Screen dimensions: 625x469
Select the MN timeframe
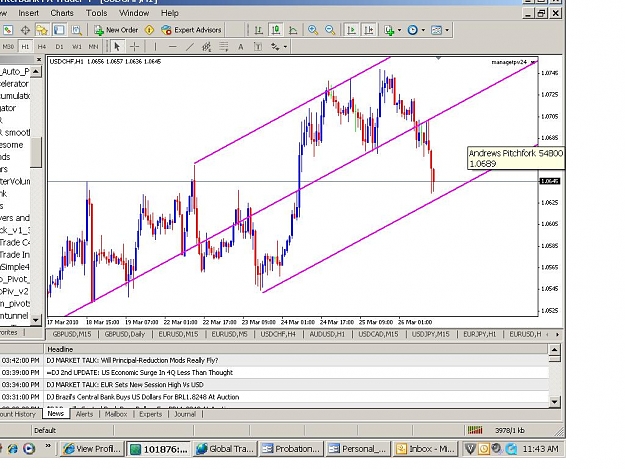coord(93,47)
